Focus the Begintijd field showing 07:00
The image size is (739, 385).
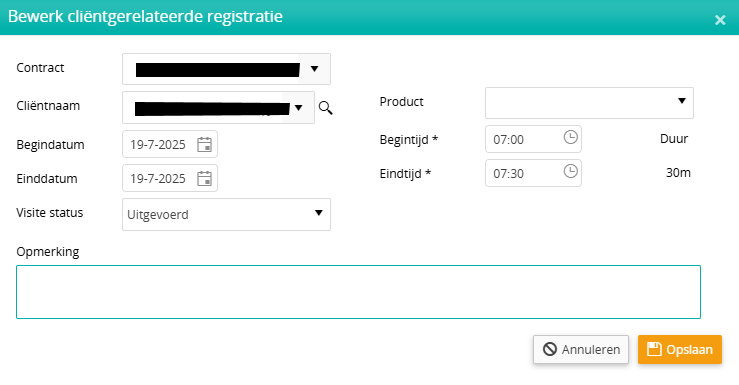pos(533,139)
